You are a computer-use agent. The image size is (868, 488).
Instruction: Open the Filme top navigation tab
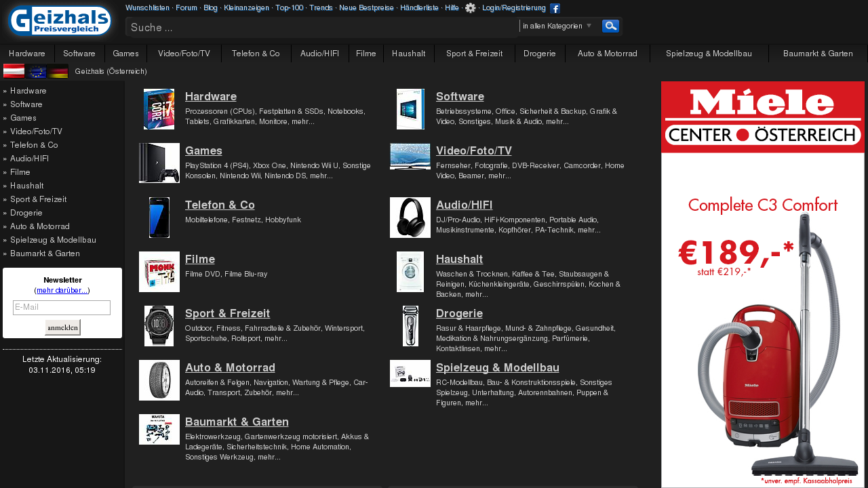coord(366,54)
